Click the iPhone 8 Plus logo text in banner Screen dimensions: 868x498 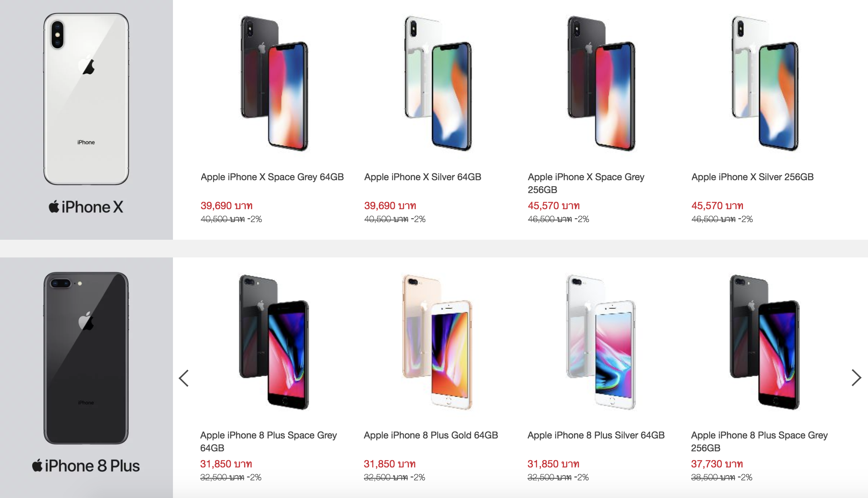[x=86, y=466]
